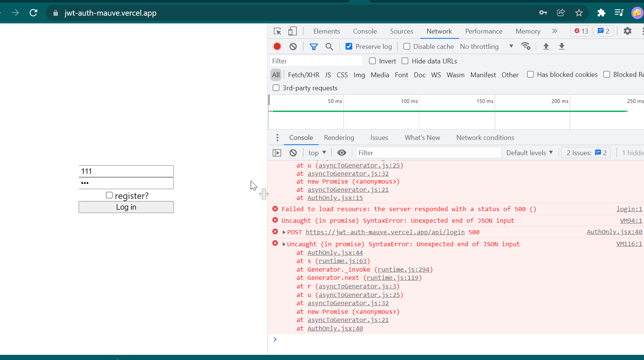The width and height of the screenshot is (644, 360).
Task: Open DevTools settings gear
Action: pos(628,31)
